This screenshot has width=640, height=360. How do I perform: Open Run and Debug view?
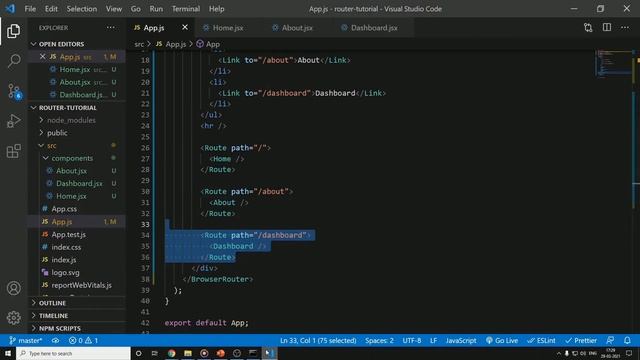pyautogui.click(x=13, y=121)
